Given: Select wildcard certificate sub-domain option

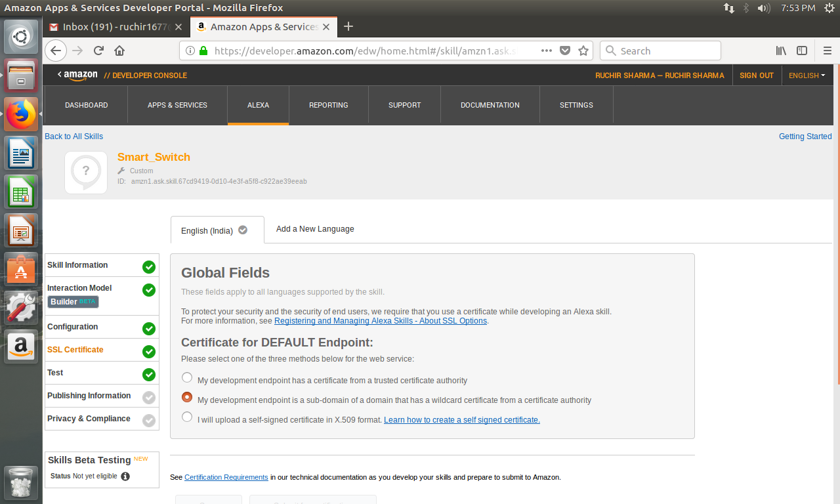Looking at the screenshot, I should (x=187, y=397).
